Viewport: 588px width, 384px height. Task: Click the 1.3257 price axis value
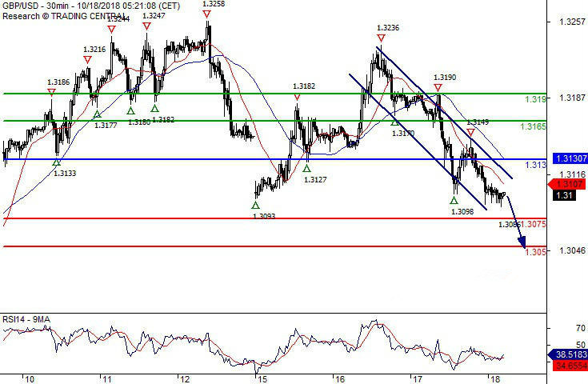point(572,22)
